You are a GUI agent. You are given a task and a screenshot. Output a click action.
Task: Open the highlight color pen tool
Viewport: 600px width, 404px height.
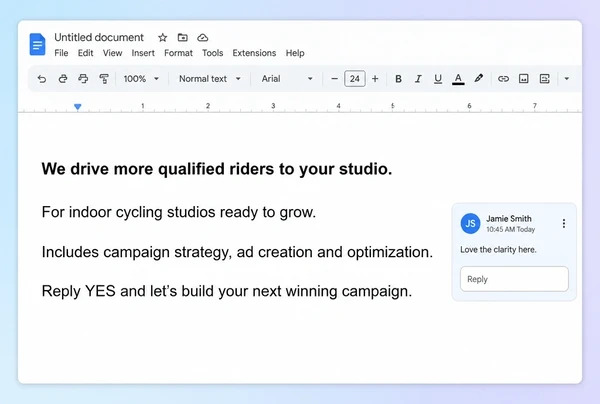479,78
